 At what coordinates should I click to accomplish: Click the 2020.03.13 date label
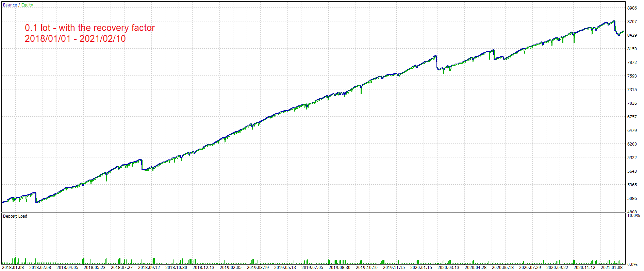point(448,268)
